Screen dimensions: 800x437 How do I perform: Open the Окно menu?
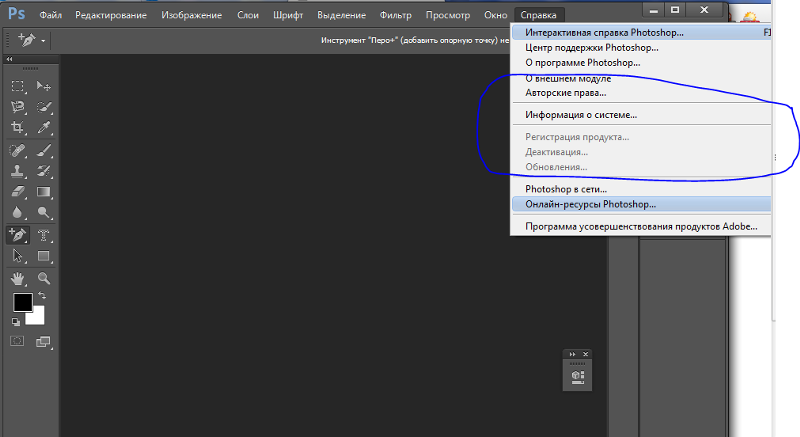click(495, 15)
